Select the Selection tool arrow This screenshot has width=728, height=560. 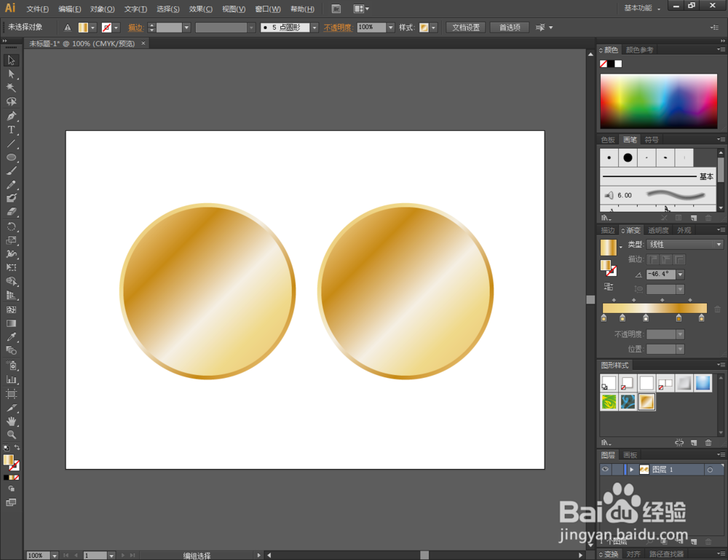point(11,60)
